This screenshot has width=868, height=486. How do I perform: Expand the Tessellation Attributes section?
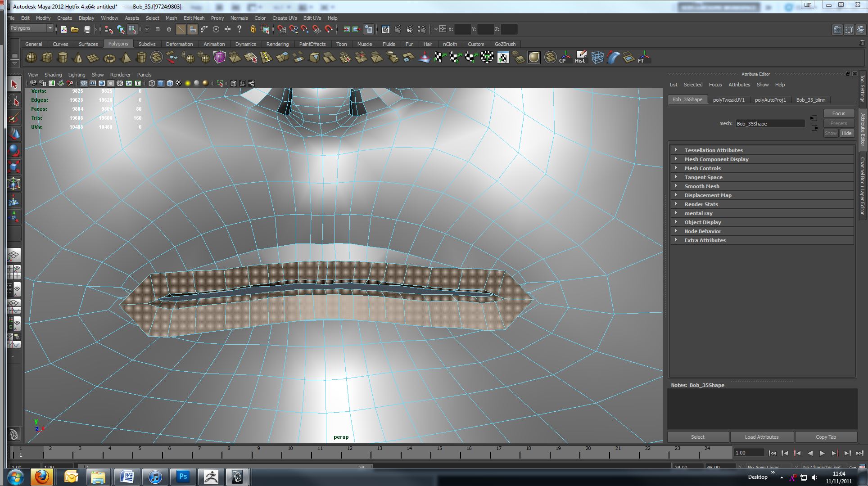coord(713,150)
